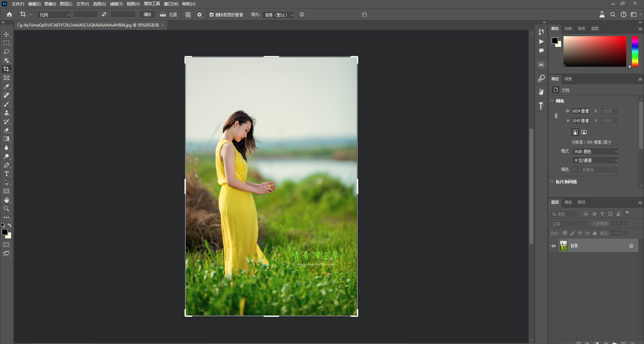Select the Eyedropper tool
Viewport: 644px width, 344px height.
coord(6,87)
